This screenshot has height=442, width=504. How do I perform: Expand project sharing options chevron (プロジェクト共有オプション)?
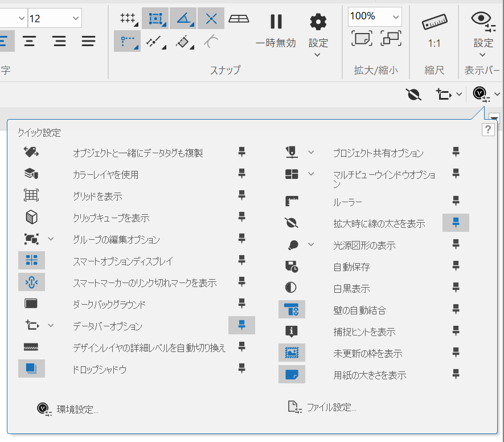311,153
